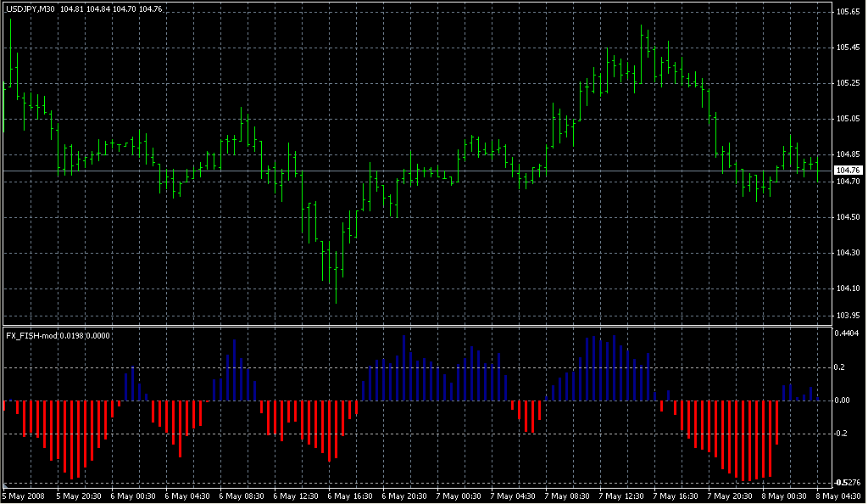Click the 6 May 20:30 time label
Image resolution: width=868 pixels, height=504 pixels.
point(404,496)
